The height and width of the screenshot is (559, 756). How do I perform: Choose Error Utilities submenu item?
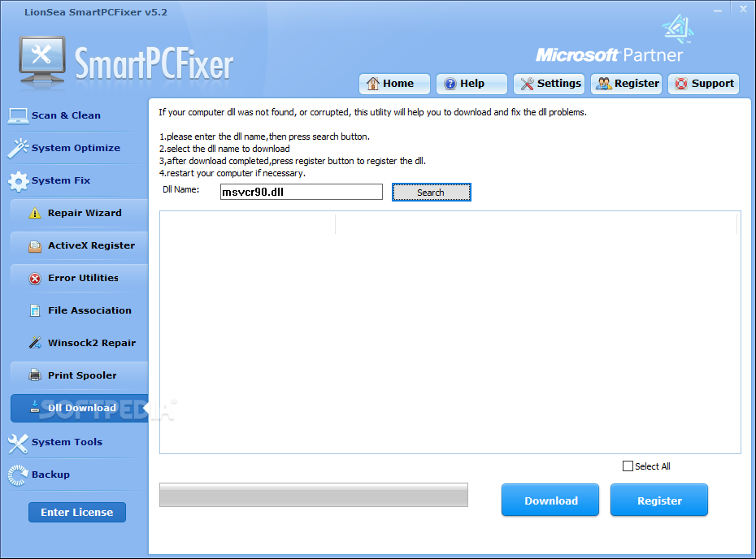[80, 278]
